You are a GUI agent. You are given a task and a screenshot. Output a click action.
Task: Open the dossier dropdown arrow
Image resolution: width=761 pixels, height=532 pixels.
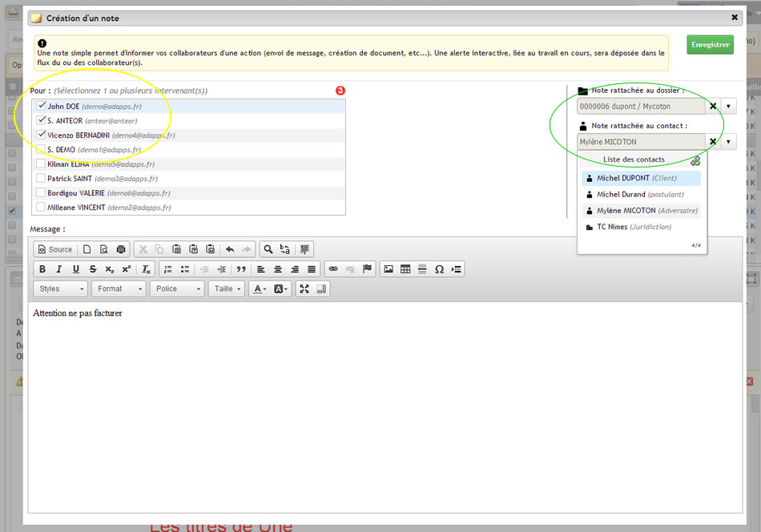coord(728,106)
